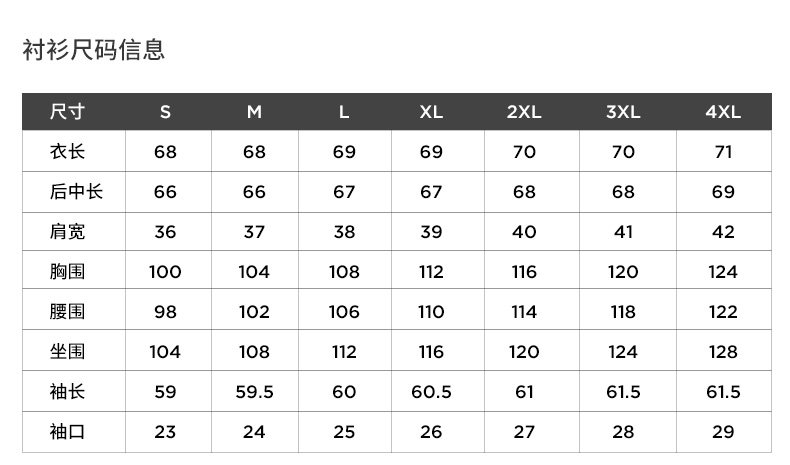Select the XL size column header
Image resolution: width=790 pixels, height=465 pixels.
tap(431, 112)
